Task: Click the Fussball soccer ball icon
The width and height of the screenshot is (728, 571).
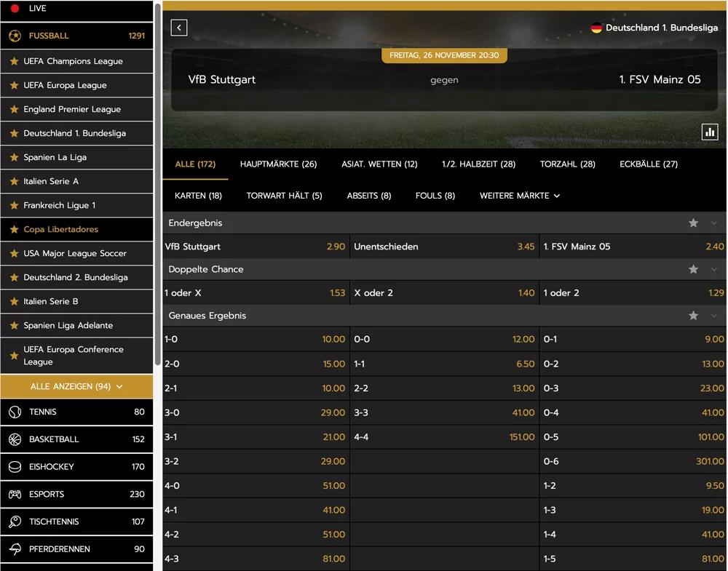Action: point(15,36)
